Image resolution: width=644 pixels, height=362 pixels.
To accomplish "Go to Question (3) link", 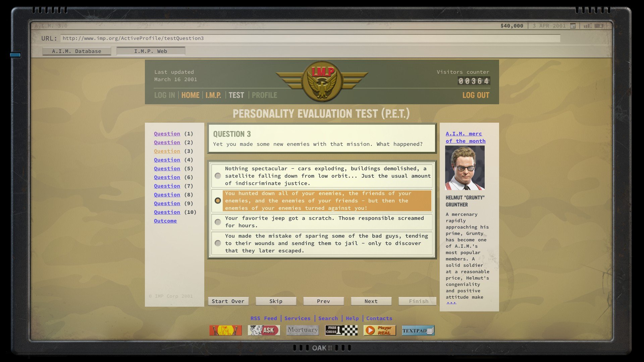I will 167,151.
